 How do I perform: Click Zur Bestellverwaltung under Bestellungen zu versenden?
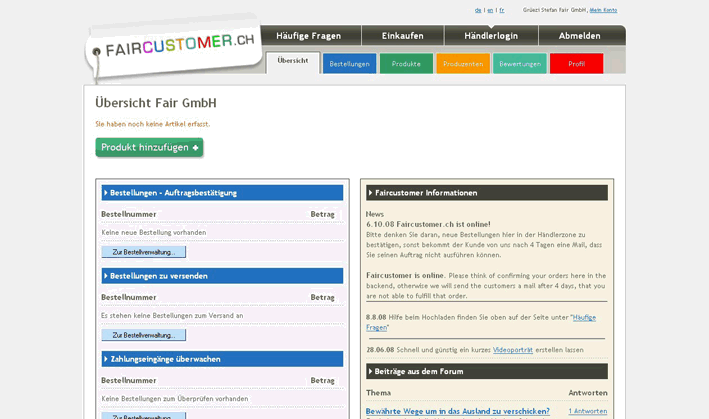[x=144, y=335]
